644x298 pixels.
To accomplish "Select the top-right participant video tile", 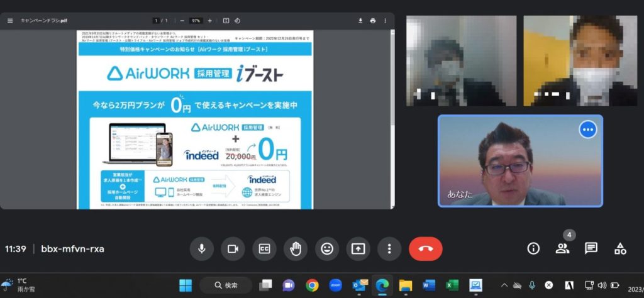I will [580, 61].
